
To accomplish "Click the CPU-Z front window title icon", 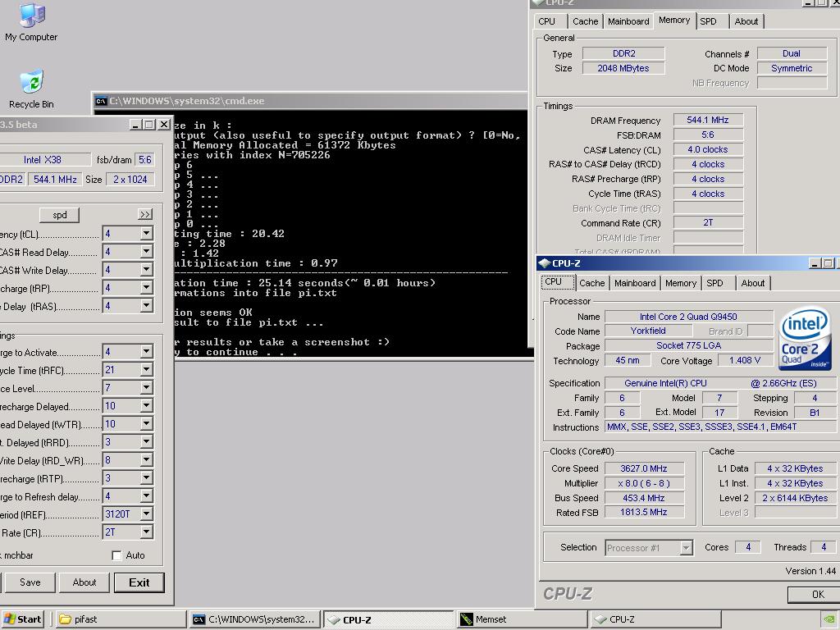I will point(545,263).
